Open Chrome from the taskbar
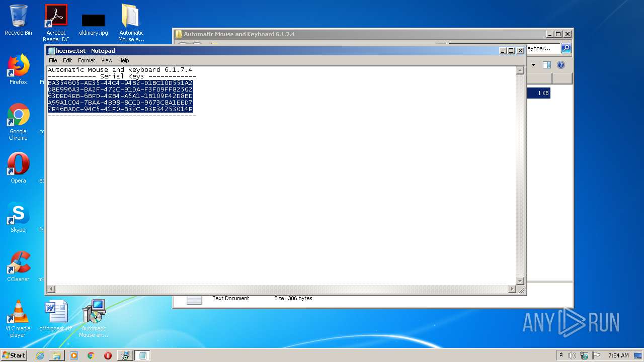Image resolution: width=644 pixels, height=362 pixels. (91, 355)
